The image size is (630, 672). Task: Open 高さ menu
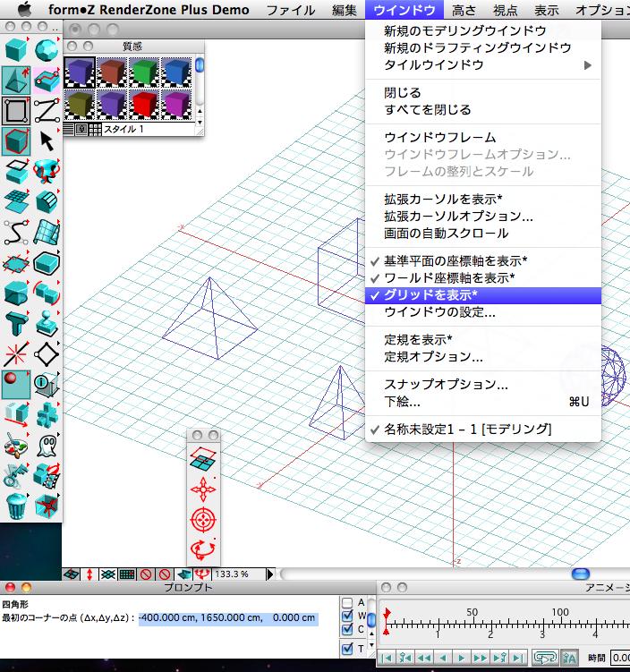click(464, 10)
